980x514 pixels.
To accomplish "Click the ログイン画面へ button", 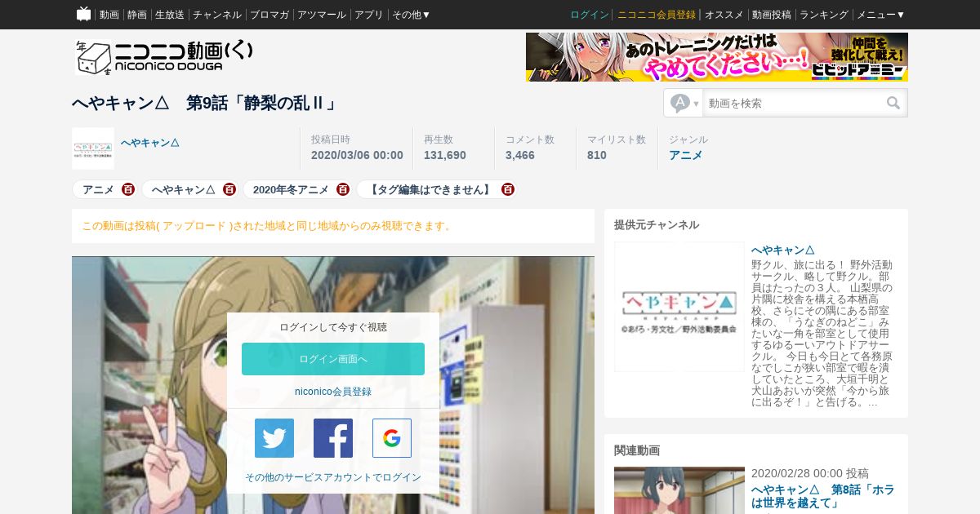I will point(333,359).
